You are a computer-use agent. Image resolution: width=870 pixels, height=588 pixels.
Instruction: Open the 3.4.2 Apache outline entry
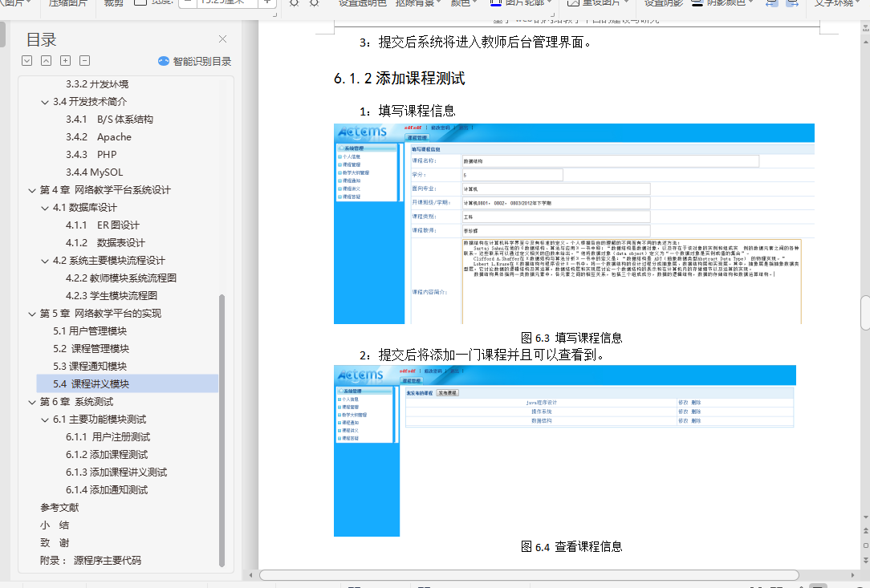click(98, 137)
